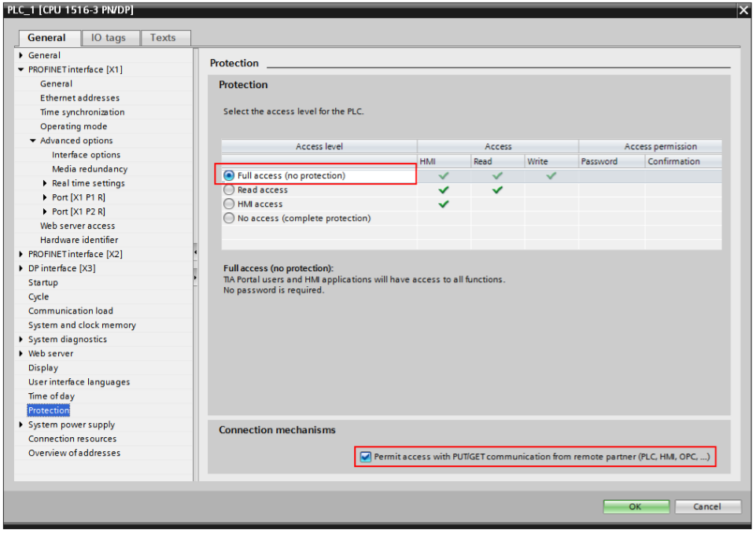Image resolution: width=756 pixels, height=533 pixels.
Task: Expand the DP interface [X3] node
Action: click(20, 268)
